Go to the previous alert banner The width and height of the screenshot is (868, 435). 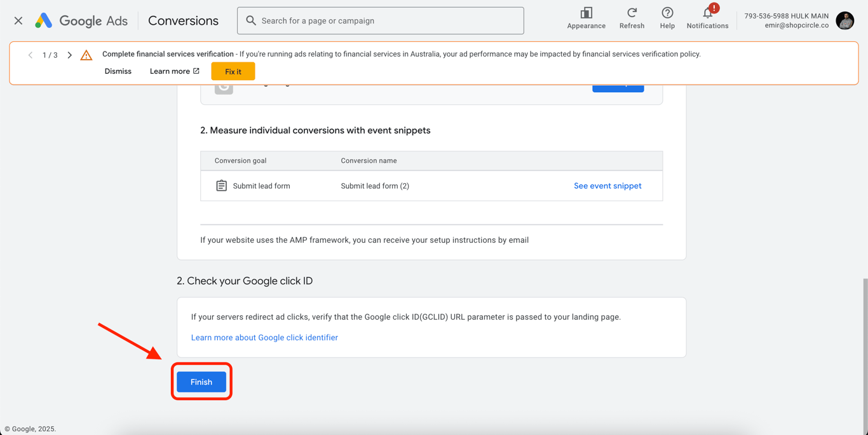coord(31,55)
